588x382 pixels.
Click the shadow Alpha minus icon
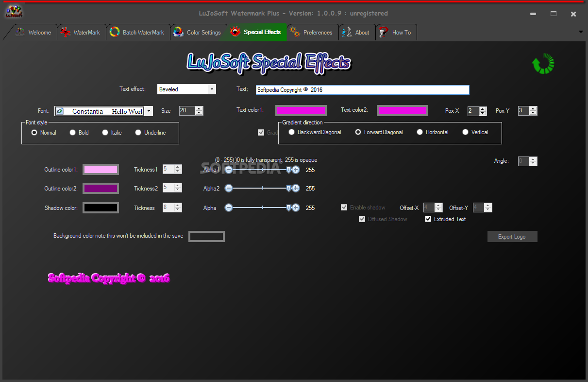click(229, 208)
